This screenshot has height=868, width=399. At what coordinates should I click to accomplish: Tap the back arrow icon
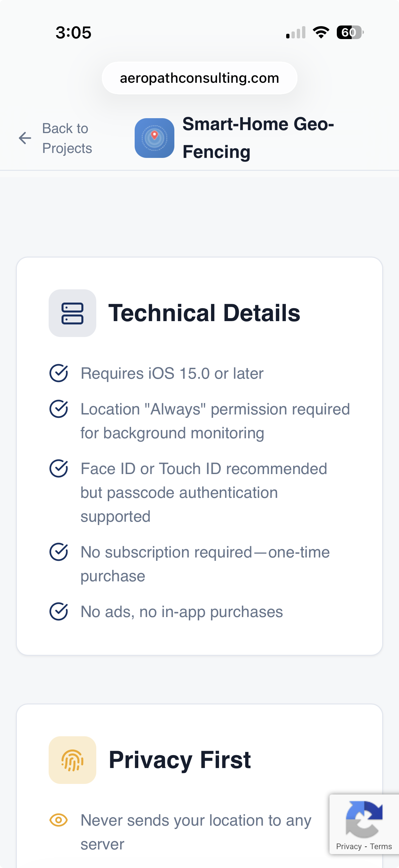click(x=25, y=138)
